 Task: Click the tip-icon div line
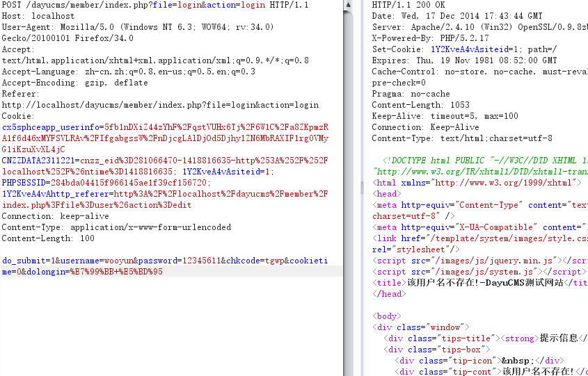pos(479,361)
